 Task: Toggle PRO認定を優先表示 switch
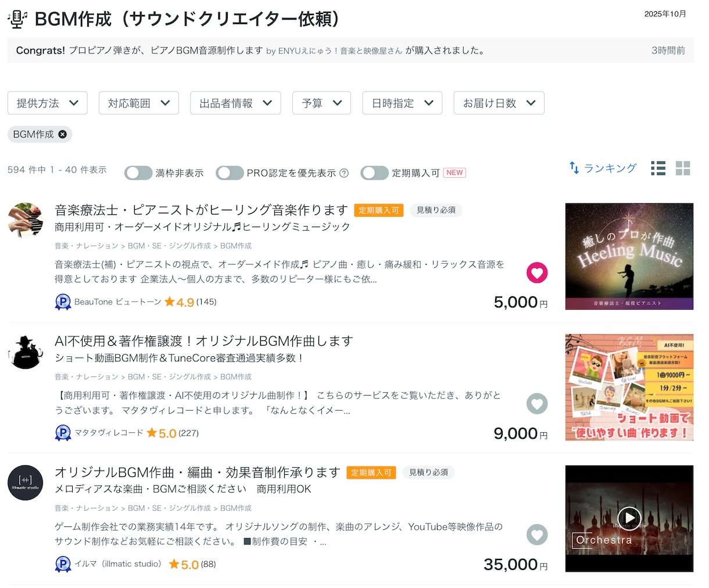[x=230, y=173]
